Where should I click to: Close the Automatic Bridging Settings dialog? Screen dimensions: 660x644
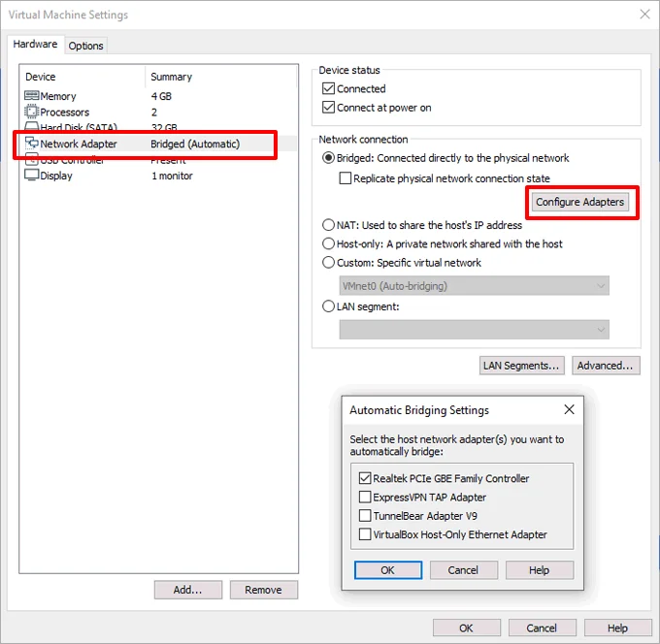(x=569, y=409)
